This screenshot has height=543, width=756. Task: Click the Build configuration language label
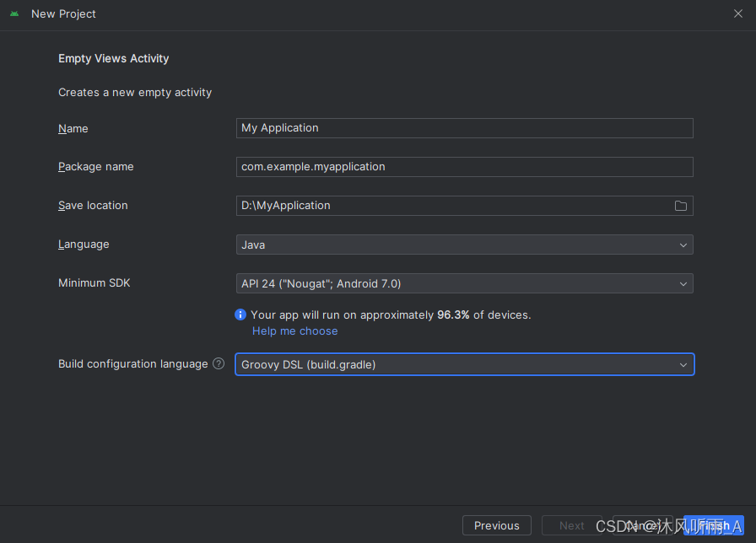tap(133, 363)
